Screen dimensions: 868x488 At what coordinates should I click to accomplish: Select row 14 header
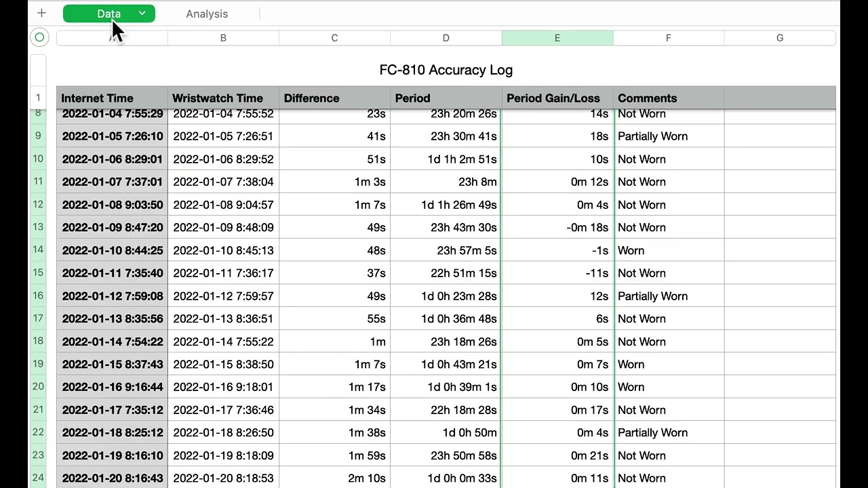click(38, 250)
